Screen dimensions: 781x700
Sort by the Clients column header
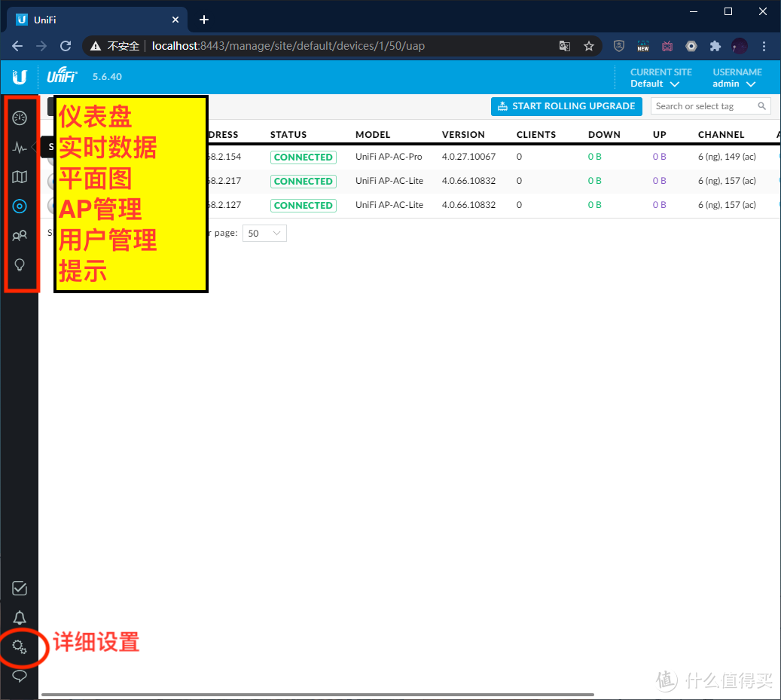[536, 135]
